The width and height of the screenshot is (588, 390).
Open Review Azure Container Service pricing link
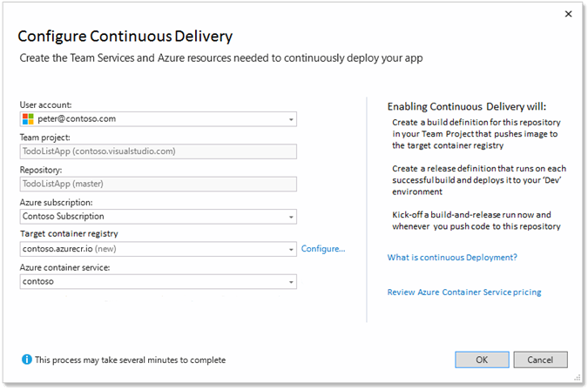(464, 292)
